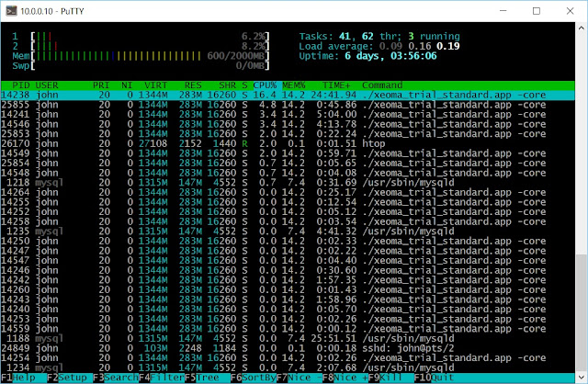Click the RES column header
This screenshot has width=588, height=384.
(x=193, y=85)
